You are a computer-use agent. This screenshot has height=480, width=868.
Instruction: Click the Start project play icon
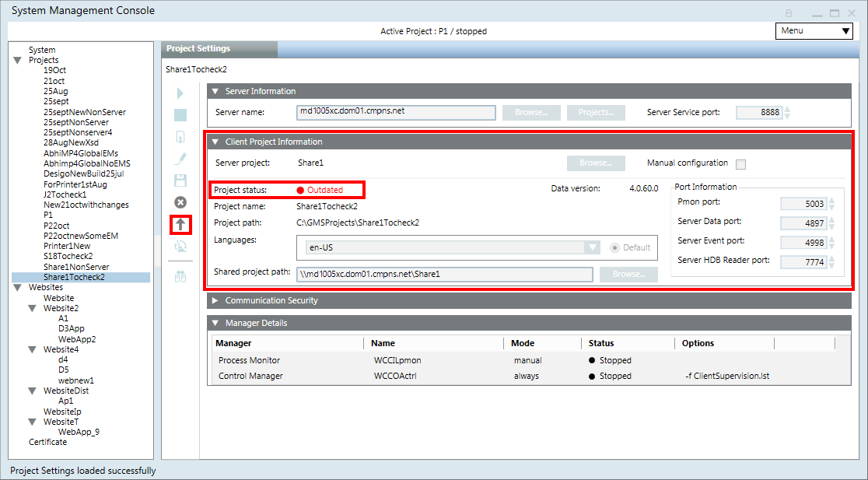pyautogui.click(x=180, y=93)
